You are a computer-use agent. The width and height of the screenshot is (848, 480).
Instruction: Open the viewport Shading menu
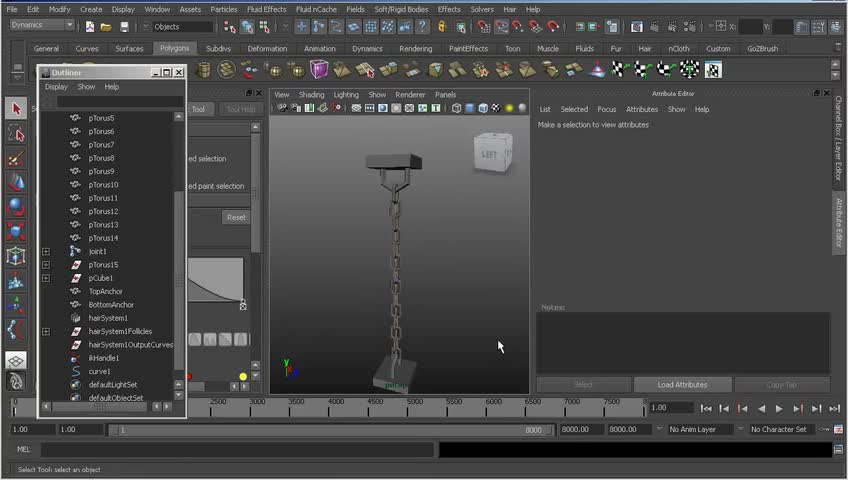[x=312, y=95]
